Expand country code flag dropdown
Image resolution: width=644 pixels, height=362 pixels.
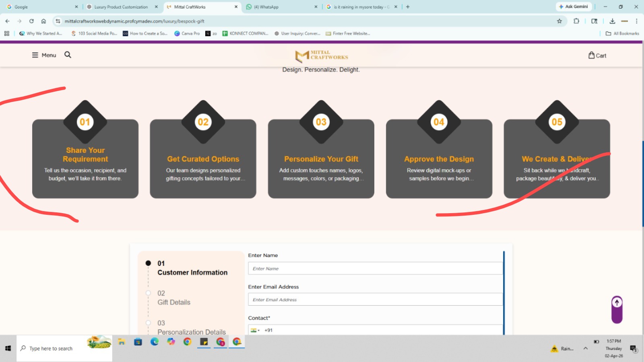255,330
